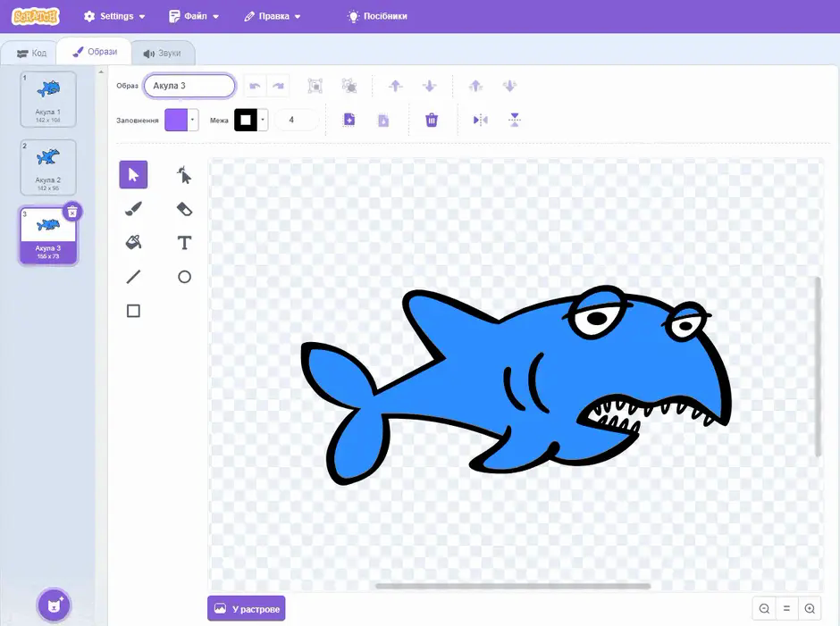Open the Файл menu
Screen dimensions: 840x626
pyautogui.click(x=194, y=16)
